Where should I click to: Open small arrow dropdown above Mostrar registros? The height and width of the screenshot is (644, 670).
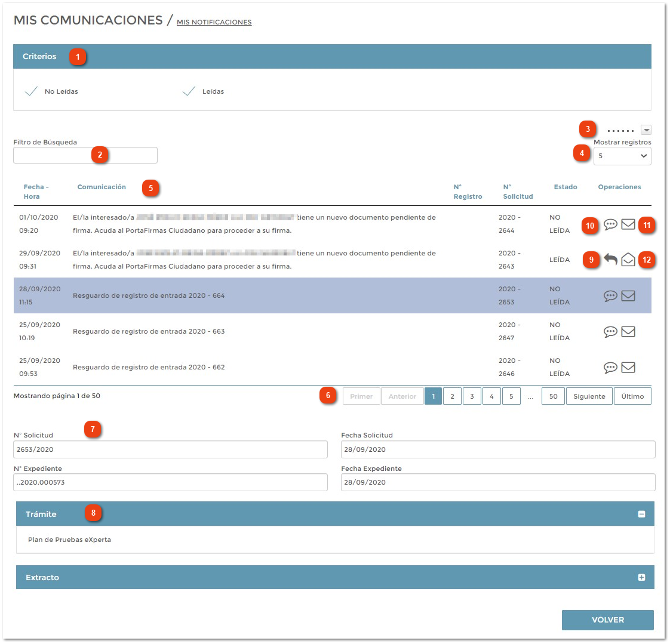coord(646,130)
